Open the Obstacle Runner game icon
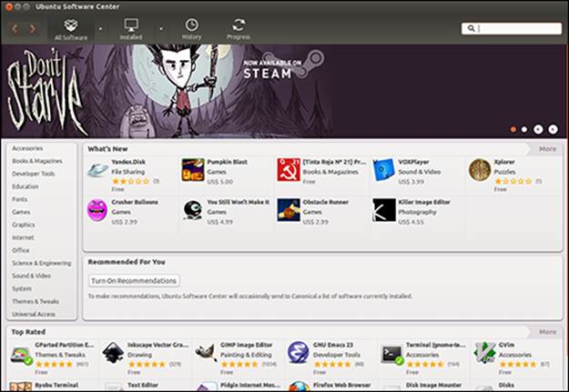 (289, 210)
